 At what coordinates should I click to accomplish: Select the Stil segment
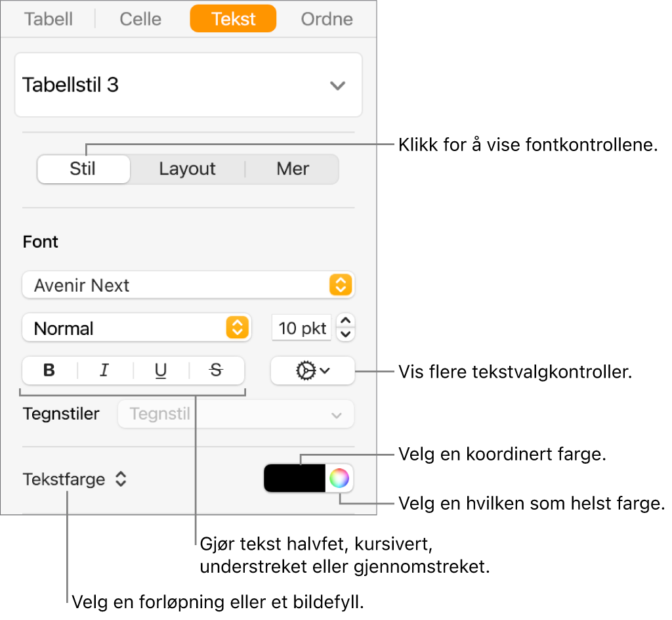pos(83,169)
